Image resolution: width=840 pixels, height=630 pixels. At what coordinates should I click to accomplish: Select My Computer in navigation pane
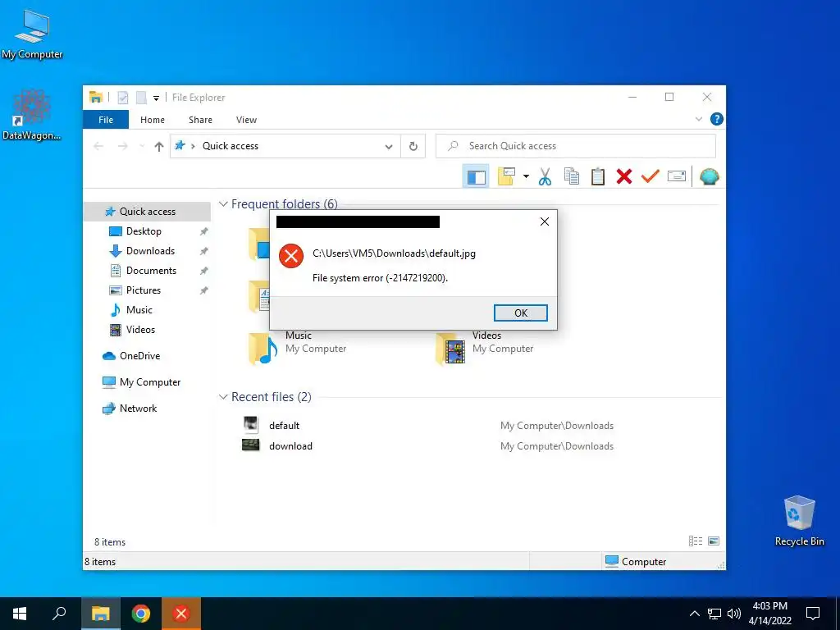[149, 382]
